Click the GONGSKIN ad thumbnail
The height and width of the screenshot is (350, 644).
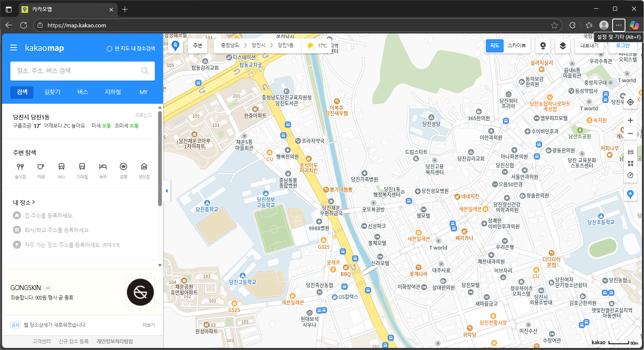[x=140, y=292]
